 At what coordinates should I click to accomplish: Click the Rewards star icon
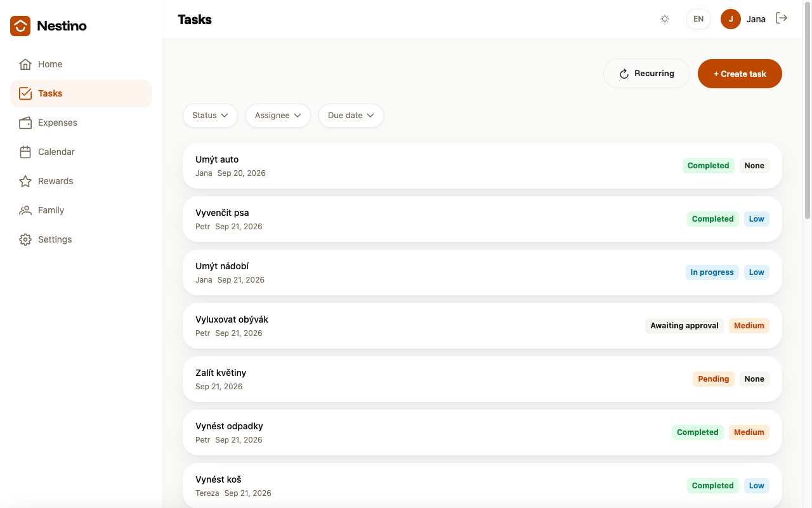click(x=25, y=181)
